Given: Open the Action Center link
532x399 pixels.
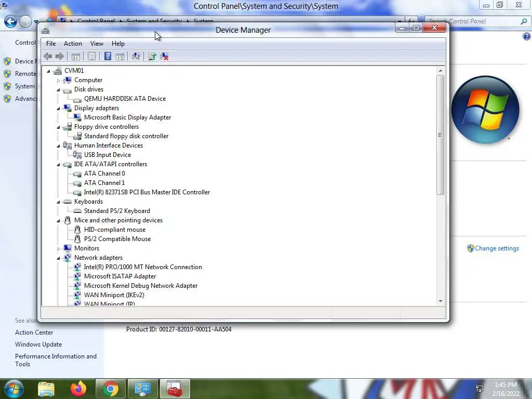Looking at the screenshot, I should (x=34, y=332).
